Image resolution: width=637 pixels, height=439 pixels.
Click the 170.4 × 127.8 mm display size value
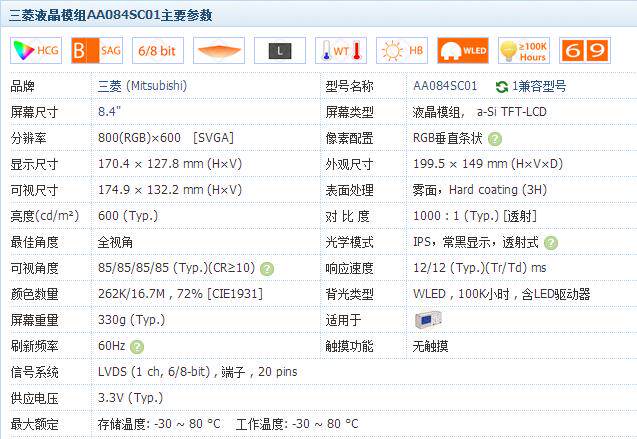[170, 164]
